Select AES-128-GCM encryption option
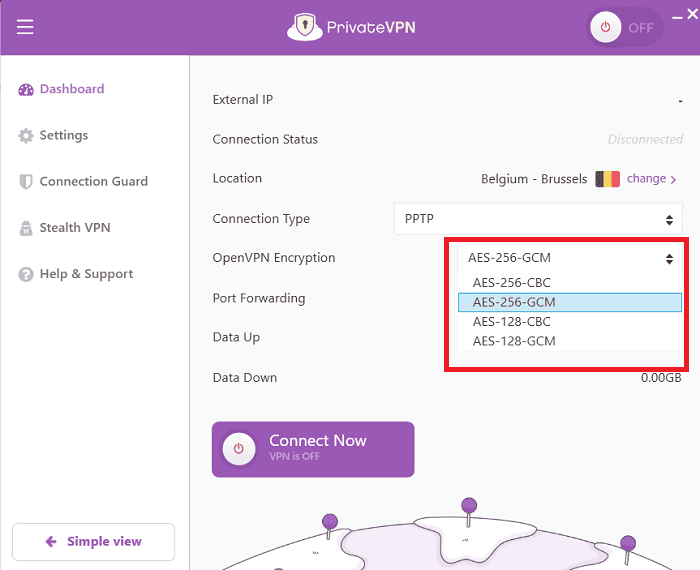The image size is (700, 570). pos(570,341)
